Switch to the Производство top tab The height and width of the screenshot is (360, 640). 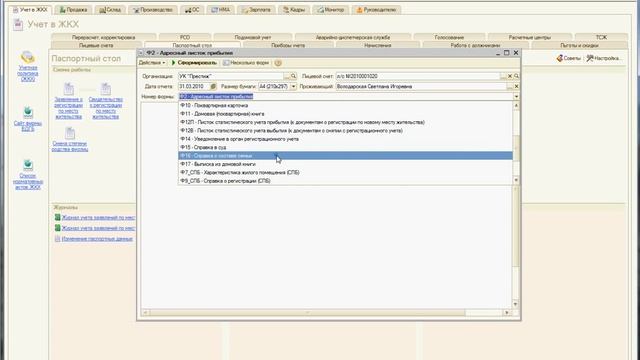(153, 10)
